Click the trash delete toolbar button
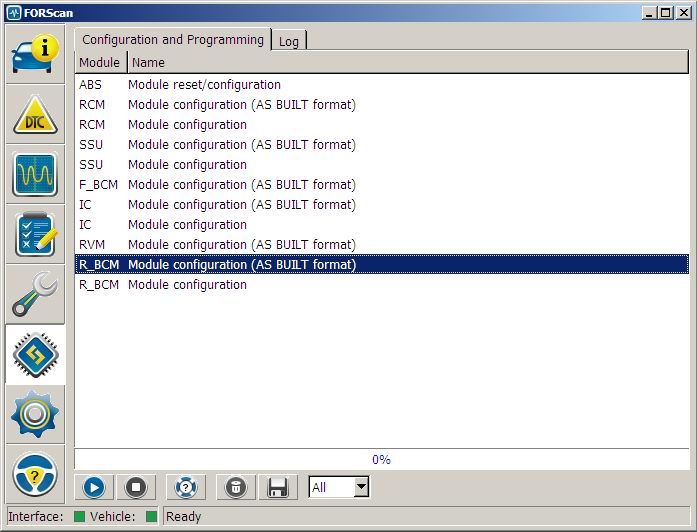Viewport: 697px width, 532px height. (236, 487)
